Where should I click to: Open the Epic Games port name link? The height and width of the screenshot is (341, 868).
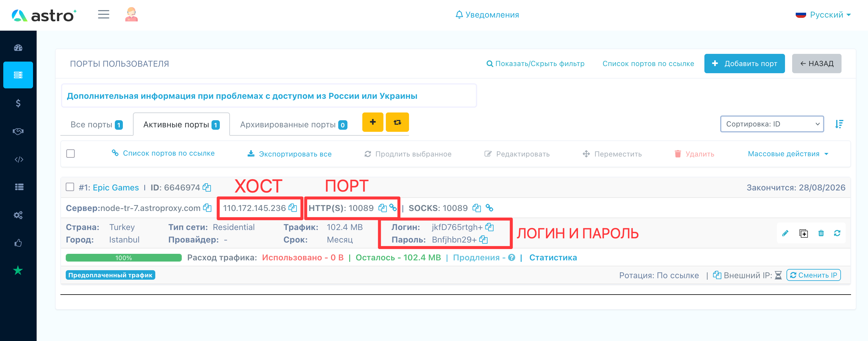[116, 187]
